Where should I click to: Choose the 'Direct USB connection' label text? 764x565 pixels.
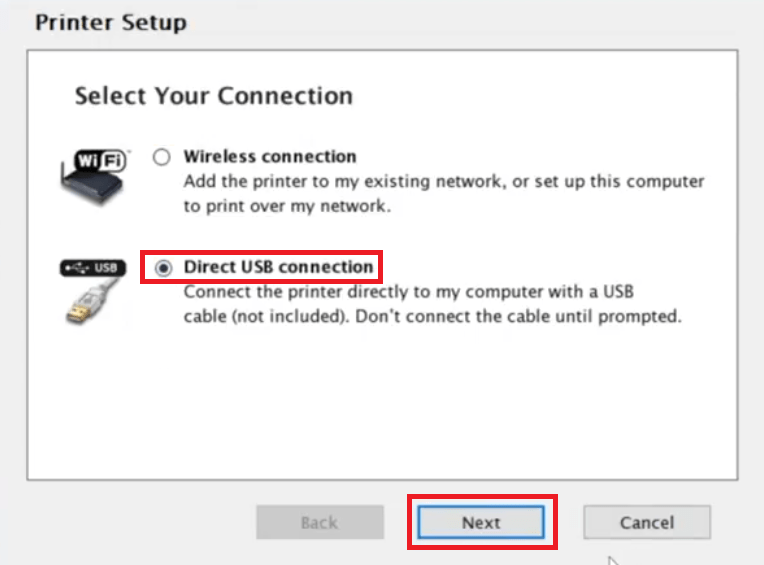coord(278,267)
